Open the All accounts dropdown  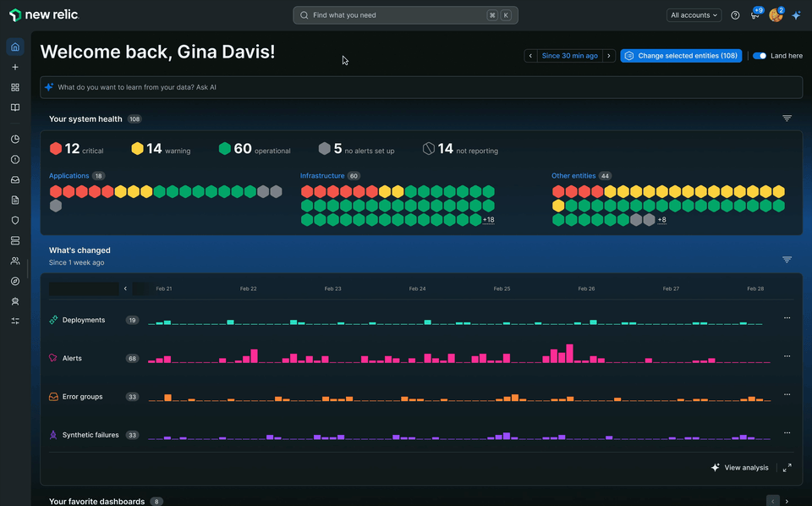(x=694, y=14)
